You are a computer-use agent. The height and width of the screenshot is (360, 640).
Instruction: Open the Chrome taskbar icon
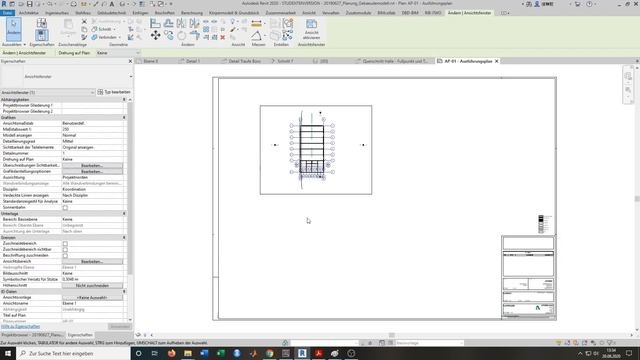coord(269,353)
